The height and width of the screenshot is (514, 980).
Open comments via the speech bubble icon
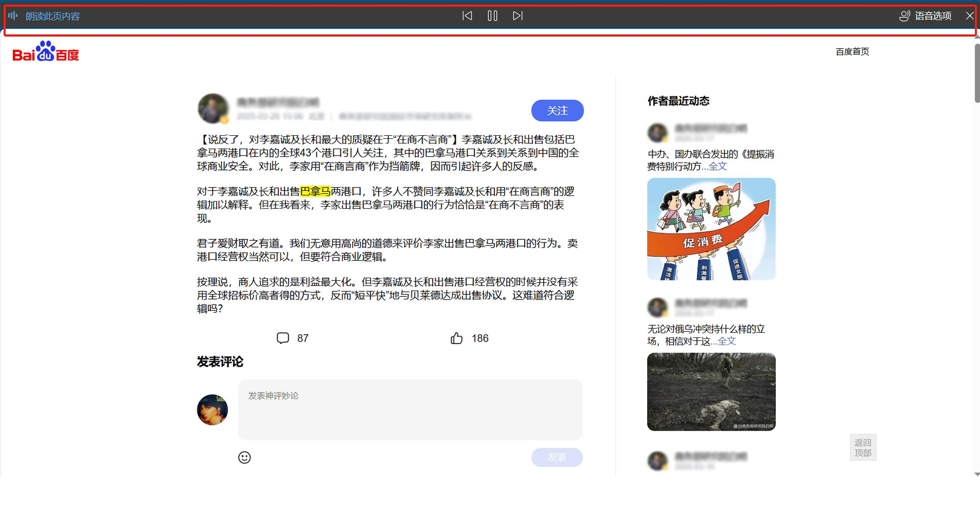click(x=283, y=338)
